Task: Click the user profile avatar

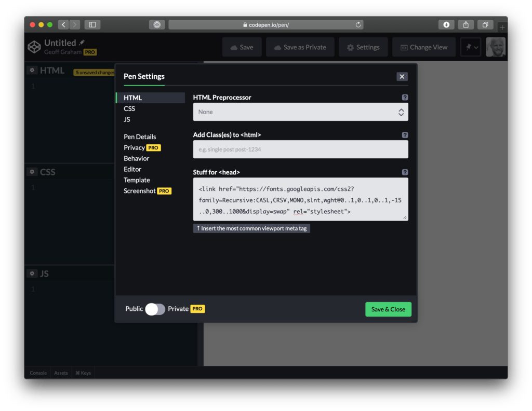Action: pos(495,47)
